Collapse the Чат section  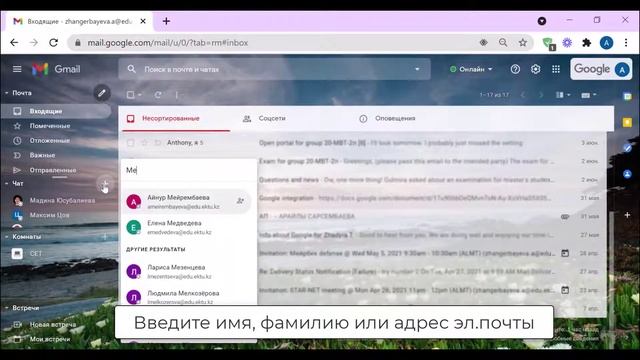(x=7, y=184)
